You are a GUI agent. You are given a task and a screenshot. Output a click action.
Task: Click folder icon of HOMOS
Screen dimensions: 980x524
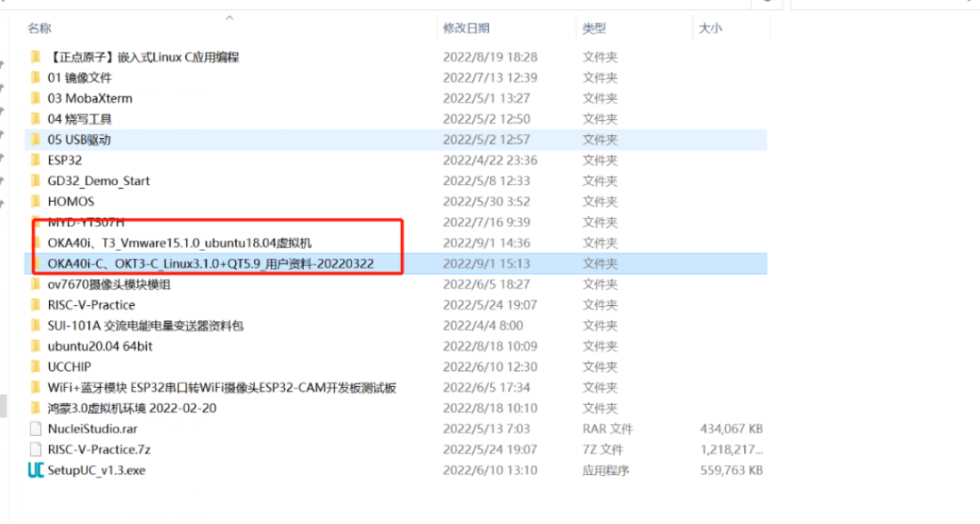[x=35, y=202]
